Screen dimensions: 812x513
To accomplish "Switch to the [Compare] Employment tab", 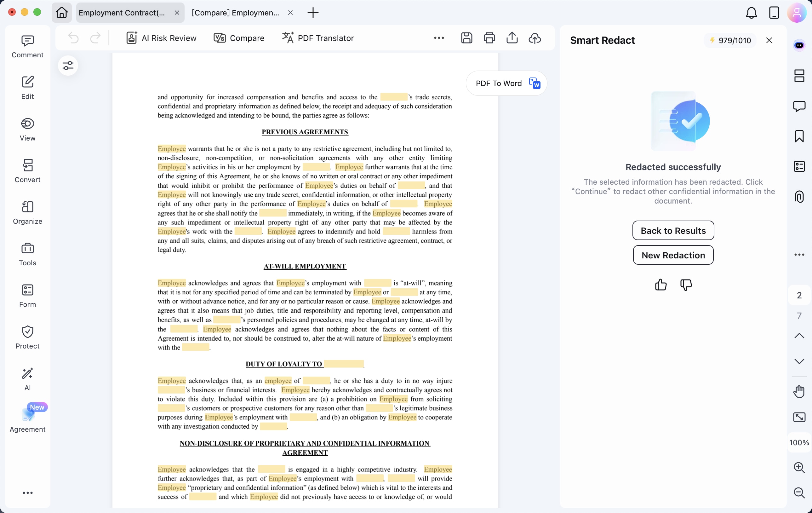I will click(x=235, y=13).
